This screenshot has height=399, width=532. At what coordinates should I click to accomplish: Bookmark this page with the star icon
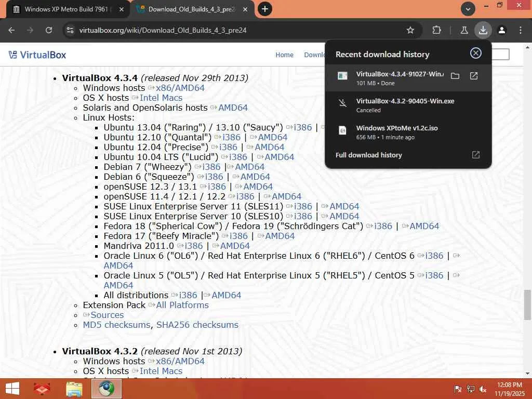tap(410, 30)
